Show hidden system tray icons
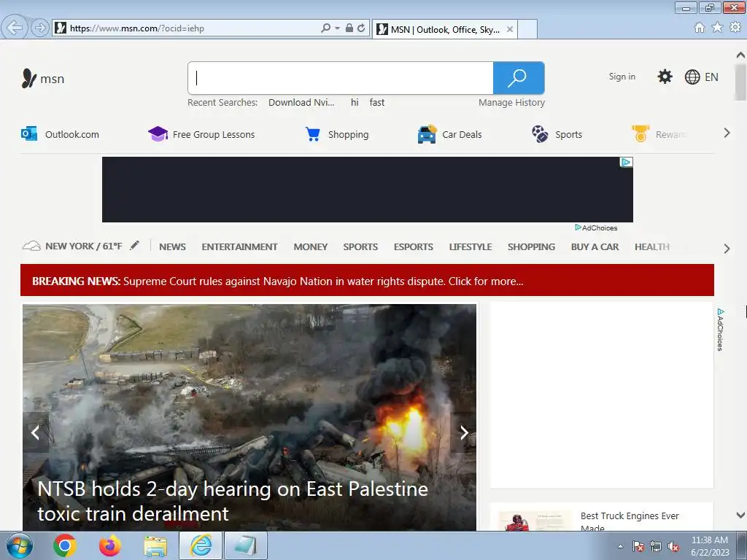 [x=620, y=546]
